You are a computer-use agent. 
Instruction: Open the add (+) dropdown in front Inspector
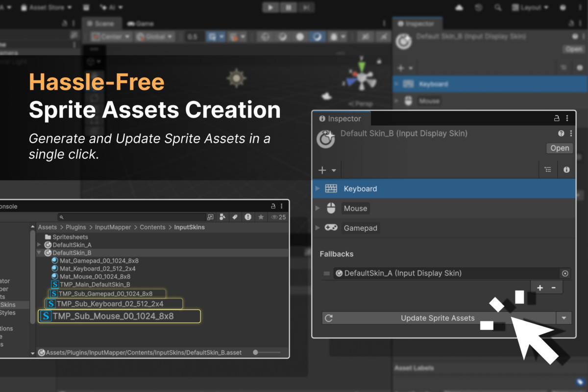pyautogui.click(x=327, y=170)
